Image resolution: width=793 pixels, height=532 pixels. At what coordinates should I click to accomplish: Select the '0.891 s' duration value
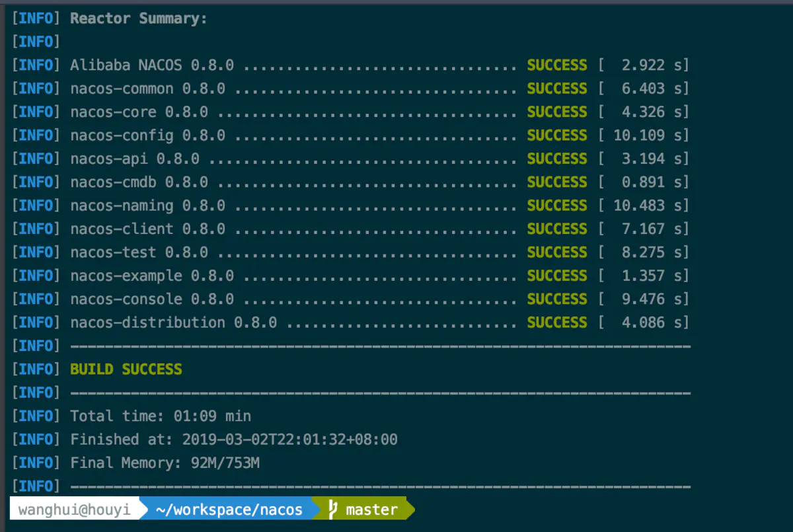651,182
